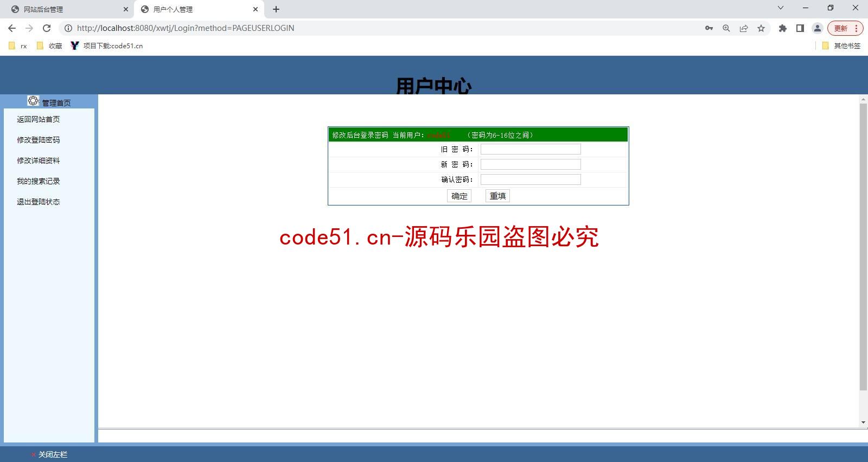Click the content scrollbar up arrow

(863, 100)
